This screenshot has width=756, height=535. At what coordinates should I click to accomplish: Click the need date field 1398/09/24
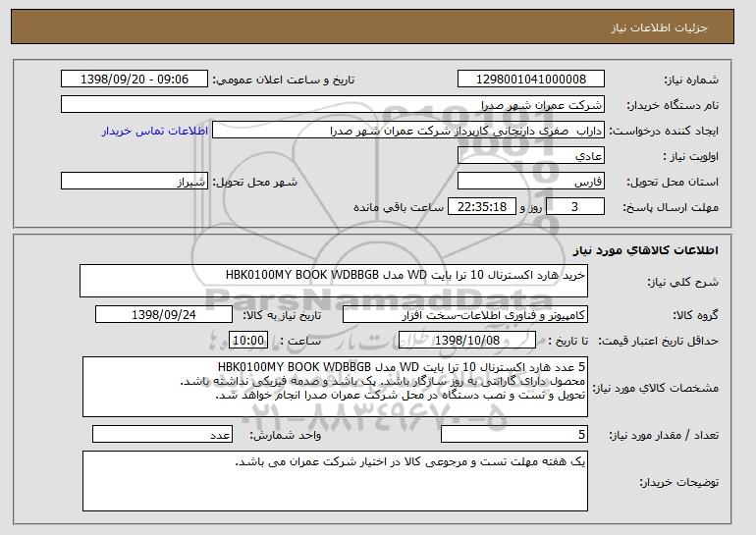coord(164,315)
